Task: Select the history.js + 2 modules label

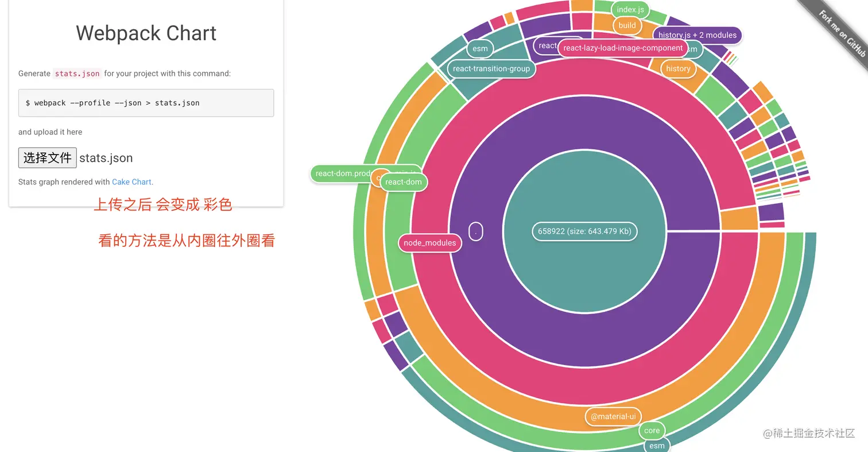Action: [x=697, y=35]
